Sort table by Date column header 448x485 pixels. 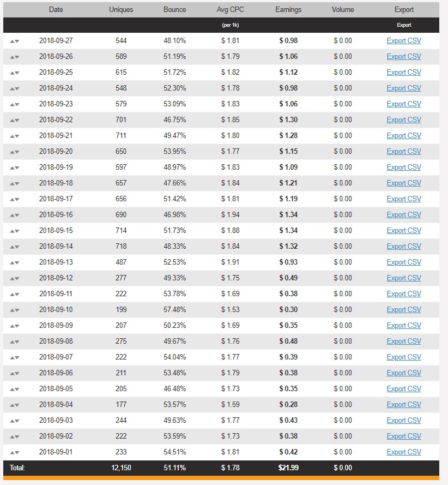(x=56, y=9)
